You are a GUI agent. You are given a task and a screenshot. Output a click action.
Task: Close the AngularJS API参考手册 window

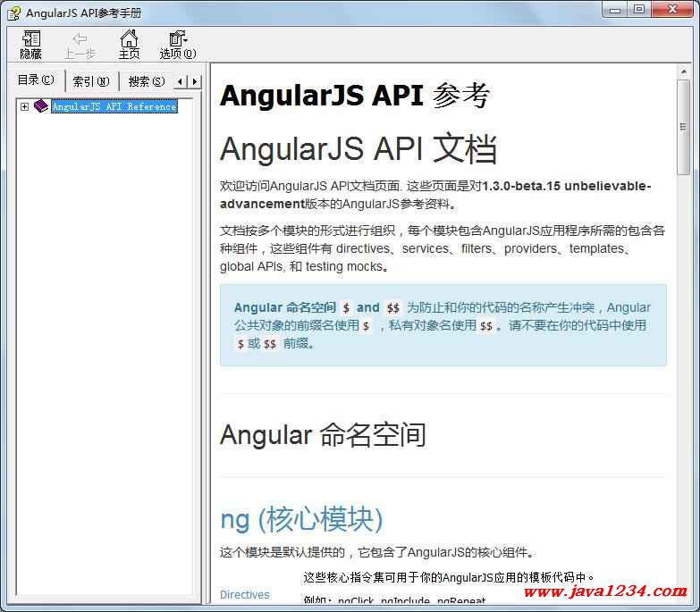coord(671,10)
